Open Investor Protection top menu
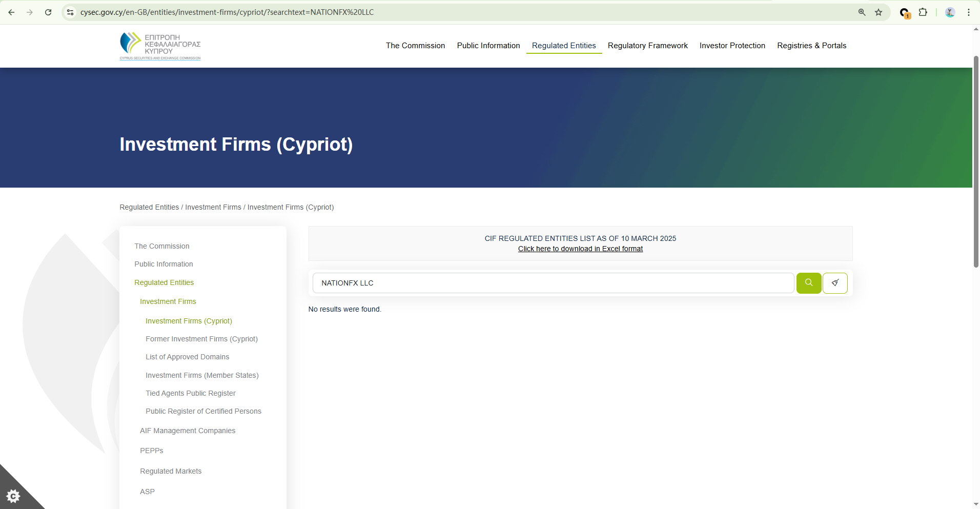The height and width of the screenshot is (509, 980). point(732,46)
